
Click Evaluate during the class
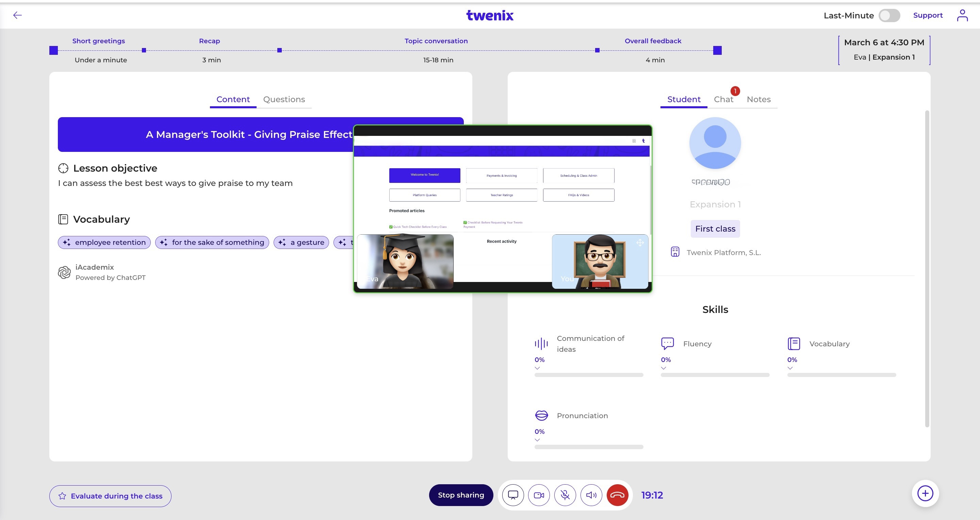[x=110, y=495]
